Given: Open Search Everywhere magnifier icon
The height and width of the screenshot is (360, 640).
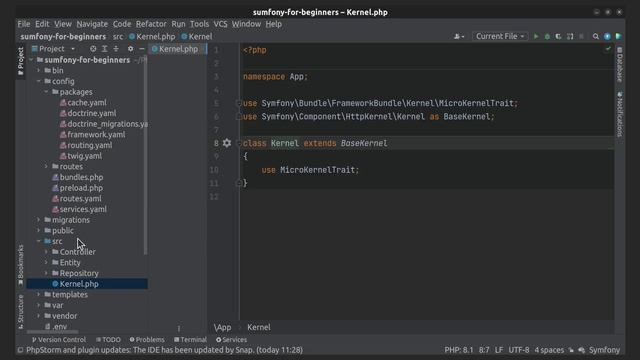Looking at the screenshot, I should tap(596, 36).
